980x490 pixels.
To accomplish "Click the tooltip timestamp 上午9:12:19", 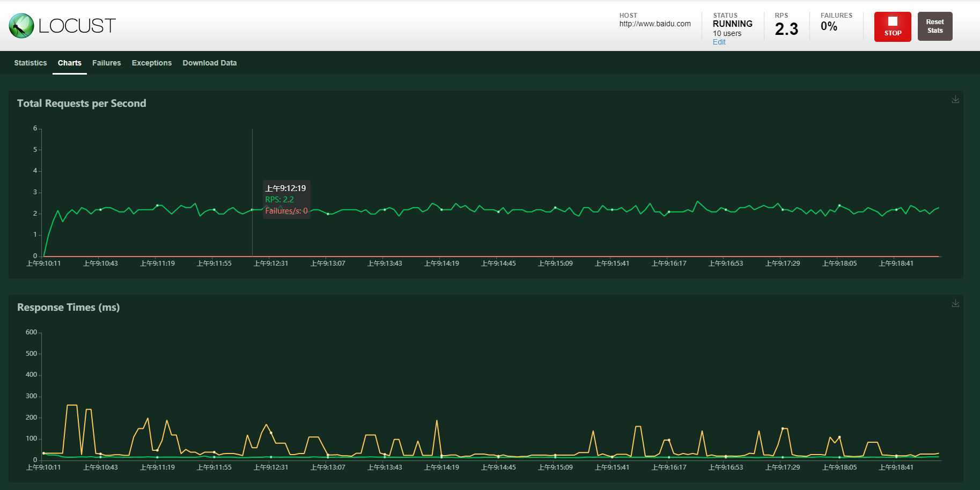I will point(285,188).
